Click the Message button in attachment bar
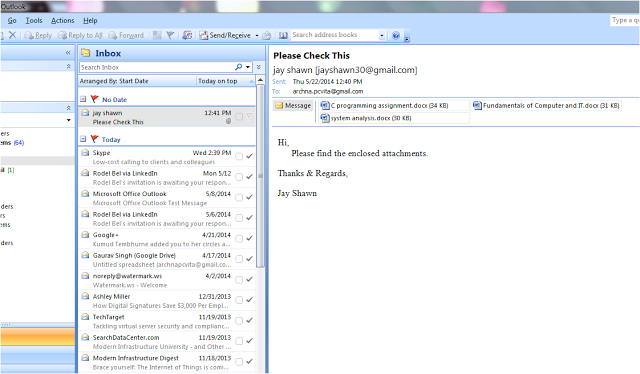This screenshot has height=374, width=640. point(293,106)
